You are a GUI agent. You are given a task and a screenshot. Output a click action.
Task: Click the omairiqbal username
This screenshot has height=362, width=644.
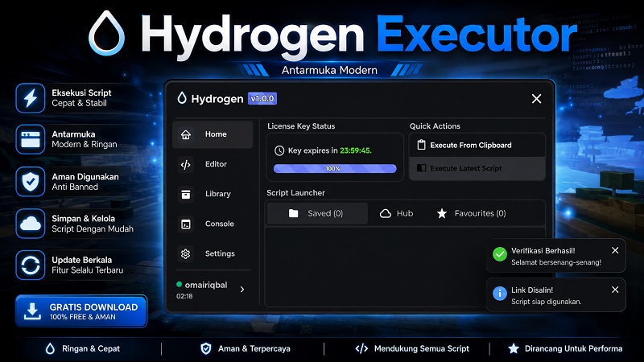(206, 285)
